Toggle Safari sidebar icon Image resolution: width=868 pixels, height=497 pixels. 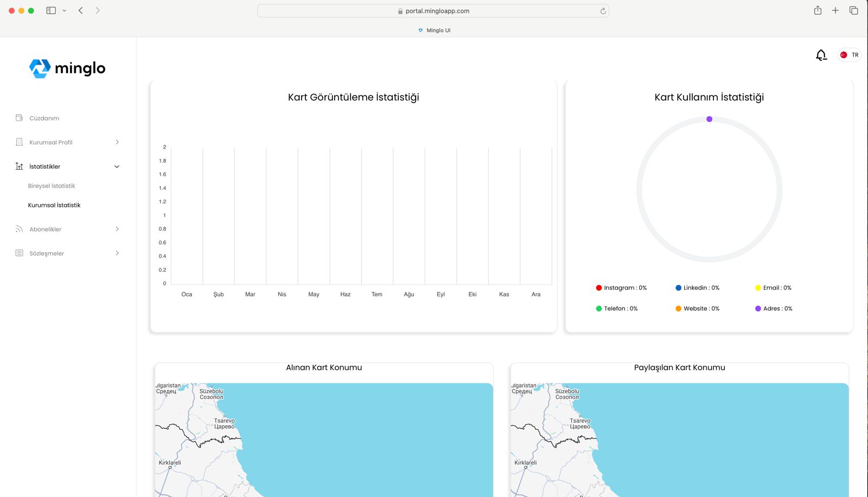click(51, 10)
